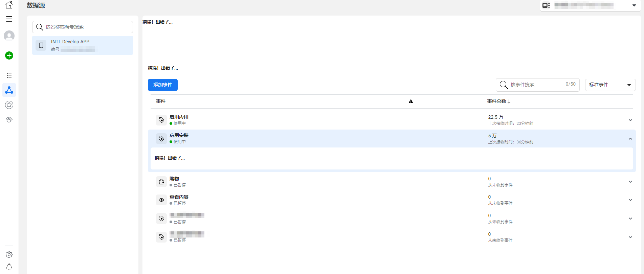Expand the 购物 event row
The height and width of the screenshot is (274, 644).
pyautogui.click(x=630, y=182)
